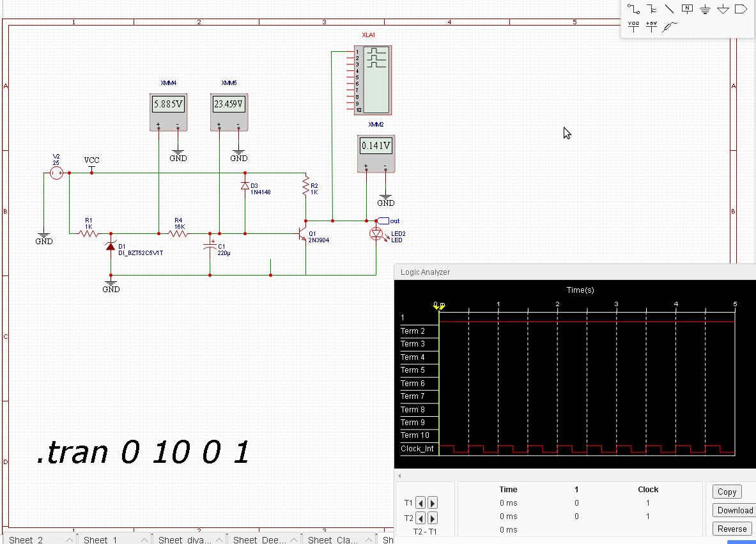Click the Reverse button in Logic Analyzer
This screenshot has height=544, width=756.
point(732,529)
